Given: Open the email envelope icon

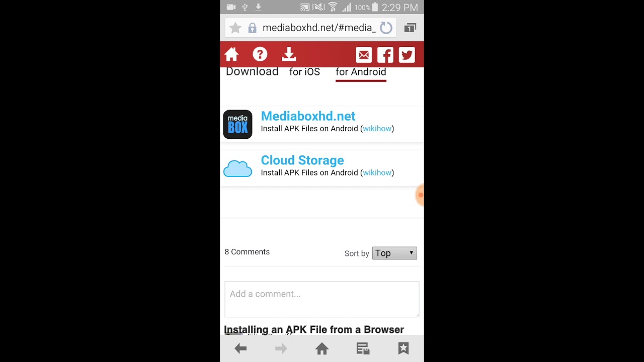Looking at the screenshot, I should (x=364, y=55).
